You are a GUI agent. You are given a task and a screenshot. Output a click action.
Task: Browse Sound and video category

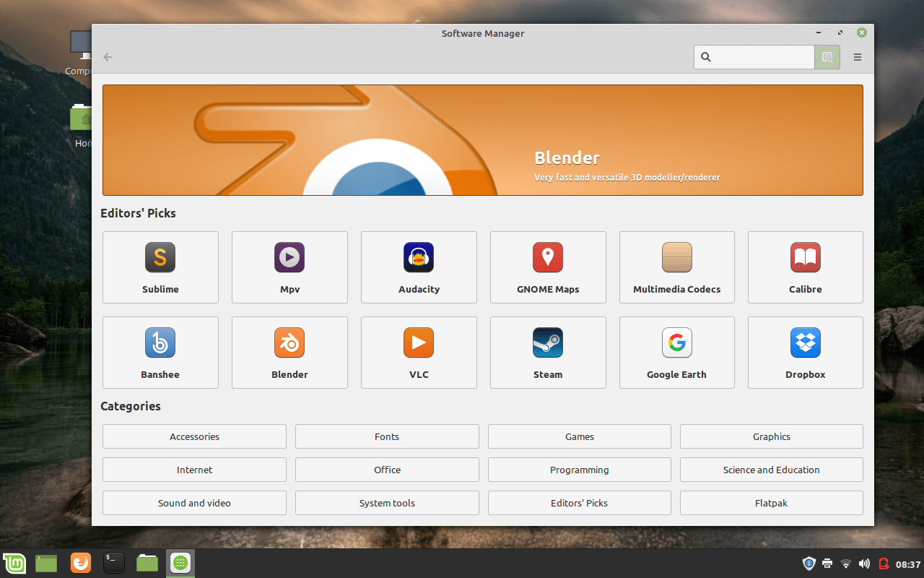pos(194,503)
